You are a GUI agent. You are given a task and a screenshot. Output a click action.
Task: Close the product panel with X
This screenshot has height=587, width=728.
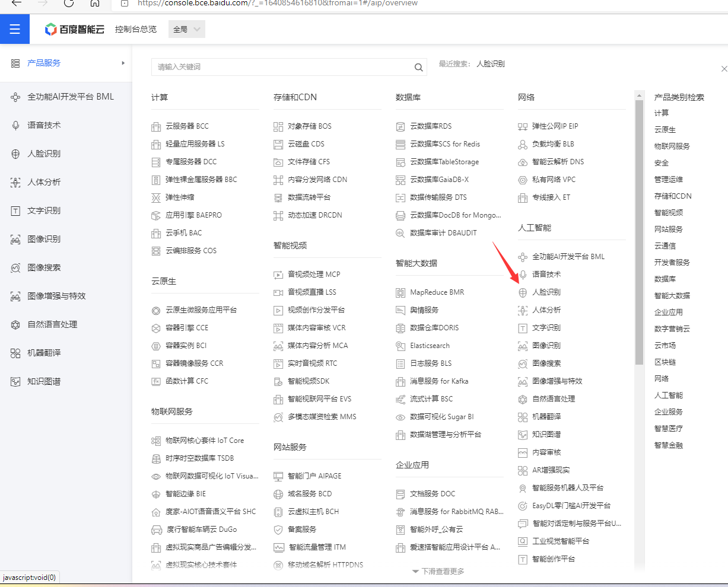coord(724,69)
